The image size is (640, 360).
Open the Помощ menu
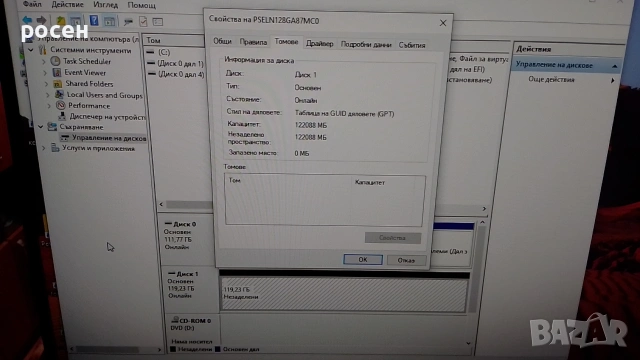(142, 5)
